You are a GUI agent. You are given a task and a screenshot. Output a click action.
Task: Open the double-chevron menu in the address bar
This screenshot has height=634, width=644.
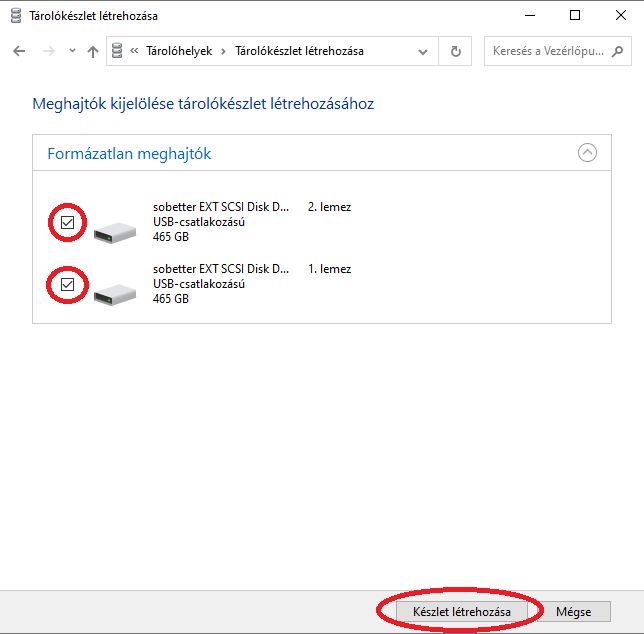pos(135,51)
